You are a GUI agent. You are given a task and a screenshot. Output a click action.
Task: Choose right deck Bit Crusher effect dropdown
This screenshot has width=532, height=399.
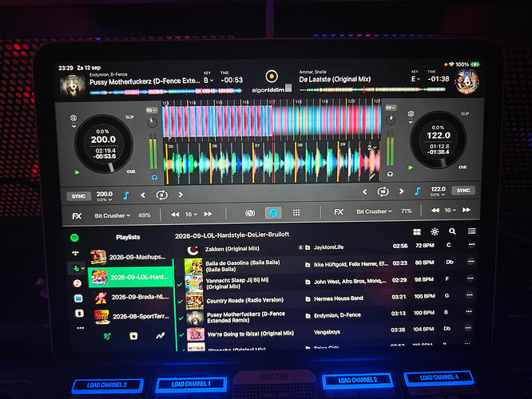374,211
